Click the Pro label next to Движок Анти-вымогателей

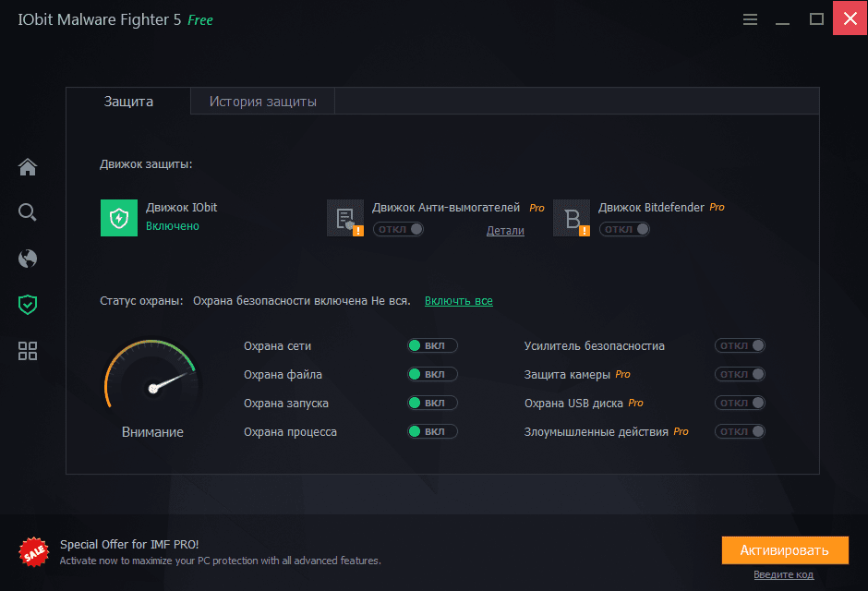coord(537,208)
